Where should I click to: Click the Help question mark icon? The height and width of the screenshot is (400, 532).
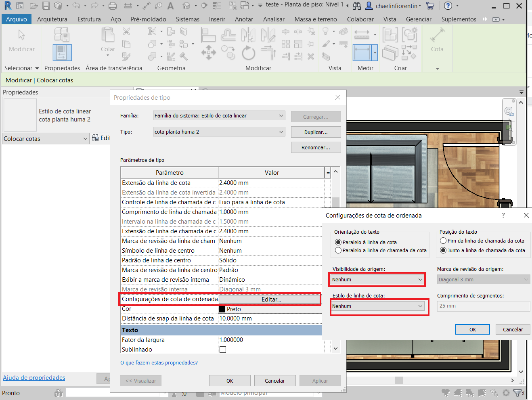click(448, 6)
